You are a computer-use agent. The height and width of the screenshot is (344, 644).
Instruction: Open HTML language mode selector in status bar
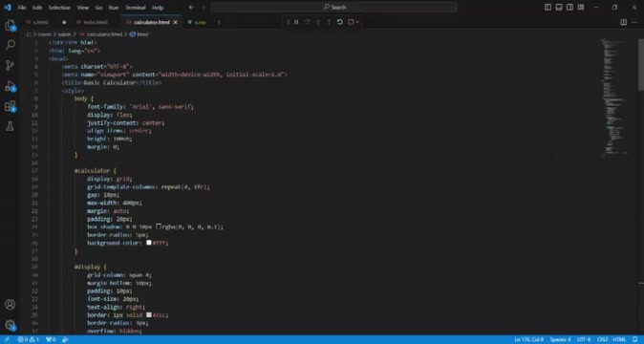[619, 339]
